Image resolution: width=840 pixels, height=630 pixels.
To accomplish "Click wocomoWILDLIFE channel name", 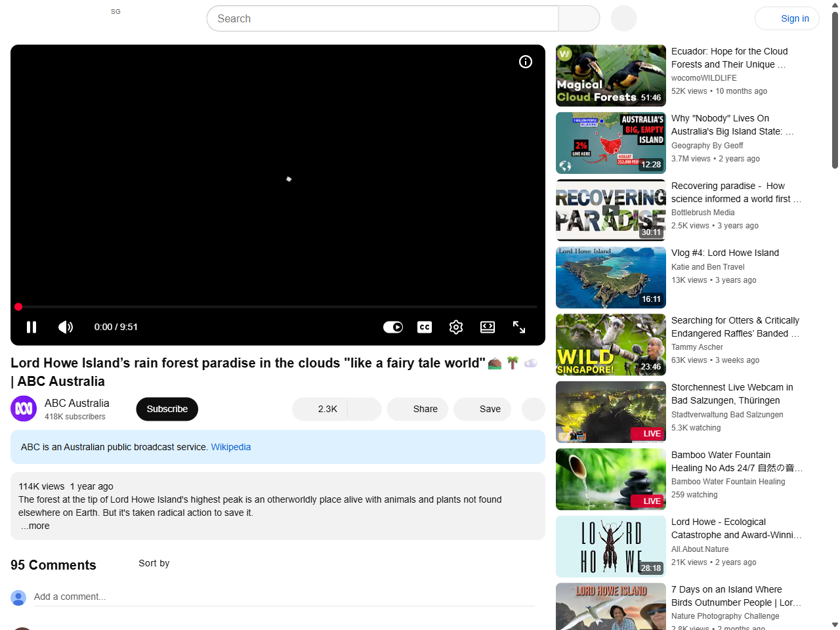I will click(x=704, y=78).
